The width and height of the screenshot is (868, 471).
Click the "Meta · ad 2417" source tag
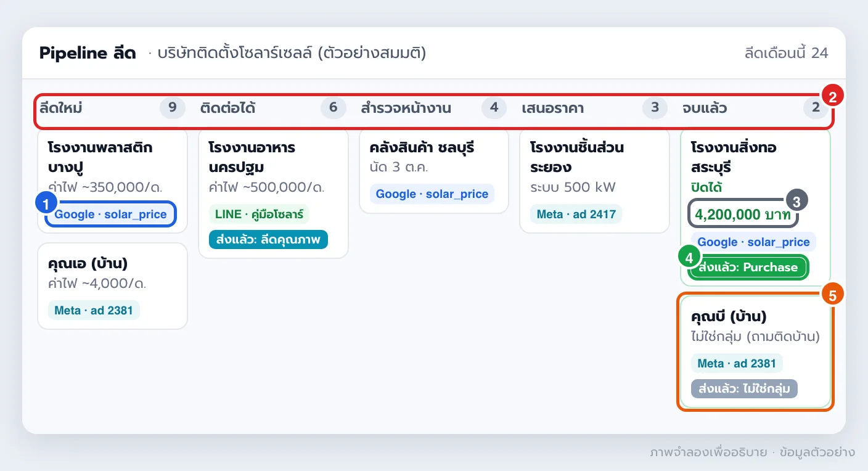click(576, 215)
